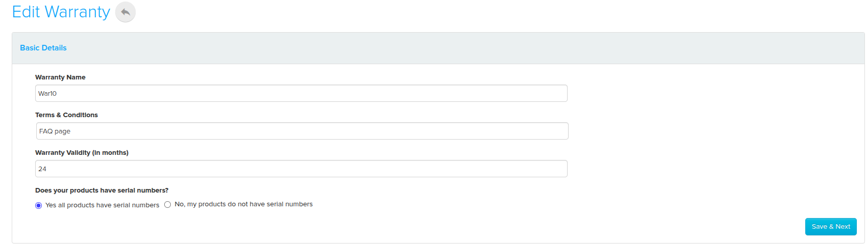
Task: Click the 'No, my products do not have serial numbers' label text
Action: tap(244, 204)
